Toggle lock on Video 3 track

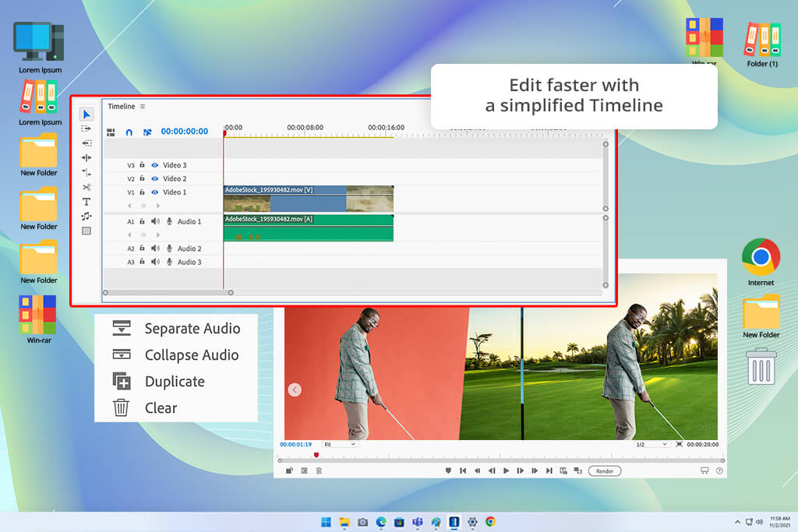coord(142,165)
